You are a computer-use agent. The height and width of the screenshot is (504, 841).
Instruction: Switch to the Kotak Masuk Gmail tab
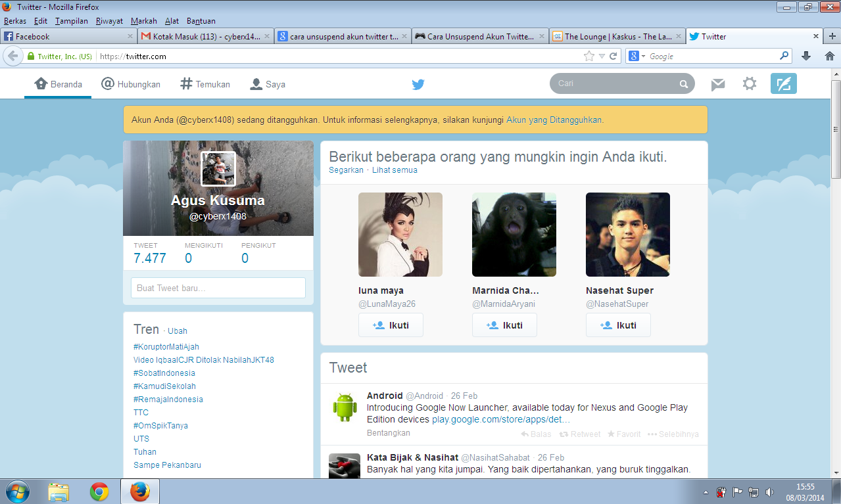[x=205, y=37]
